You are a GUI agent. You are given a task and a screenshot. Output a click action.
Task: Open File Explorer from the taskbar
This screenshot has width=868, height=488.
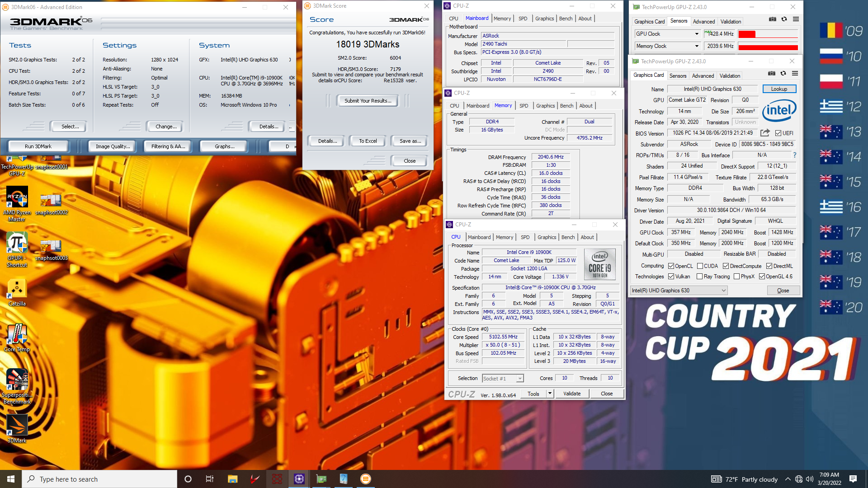tap(232, 479)
